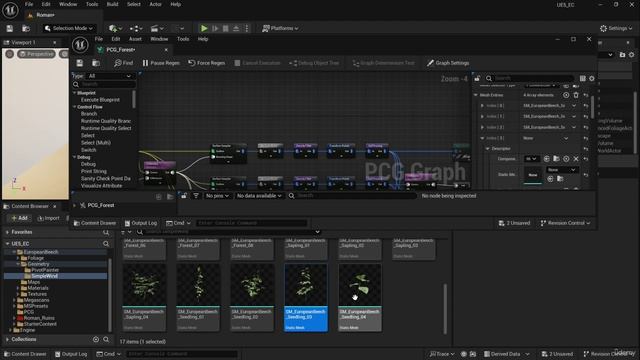Delete all Mesh Entries with trash icon
The width and height of the screenshot is (640, 360).
(576, 95)
